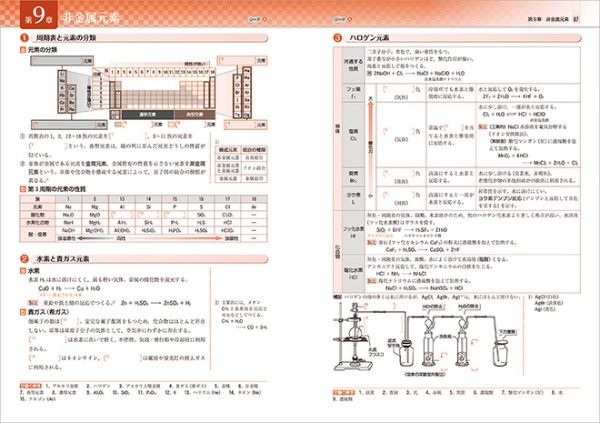Click the 酸・塩基 row header
Viewport: 600px width, 423px height.
pyautogui.click(x=38, y=234)
